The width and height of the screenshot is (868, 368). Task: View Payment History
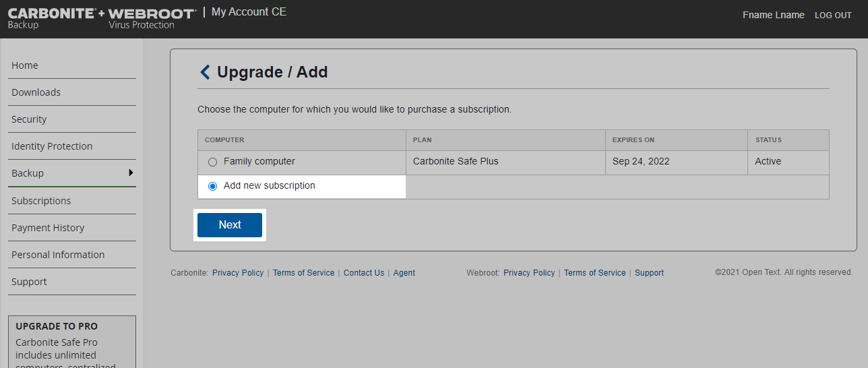pos(48,228)
